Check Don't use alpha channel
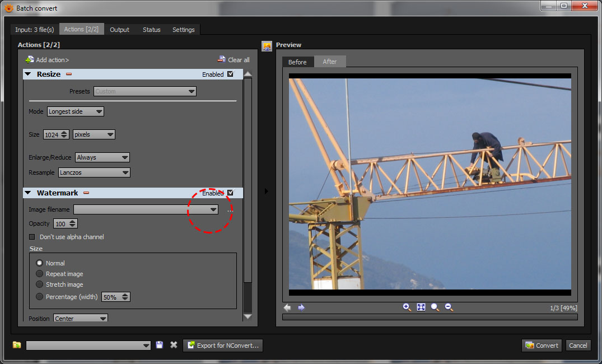This screenshot has height=364, width=602. point(32,237)
